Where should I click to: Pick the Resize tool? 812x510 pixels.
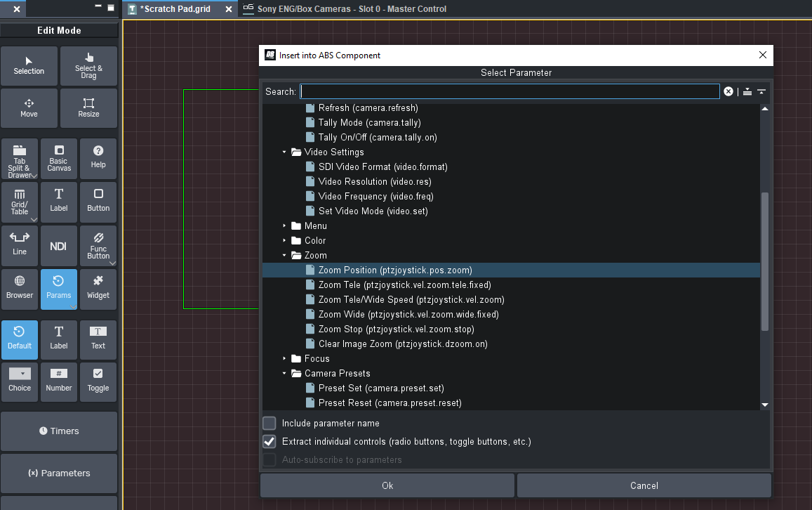pyautogui.click(x=88, y=108)
